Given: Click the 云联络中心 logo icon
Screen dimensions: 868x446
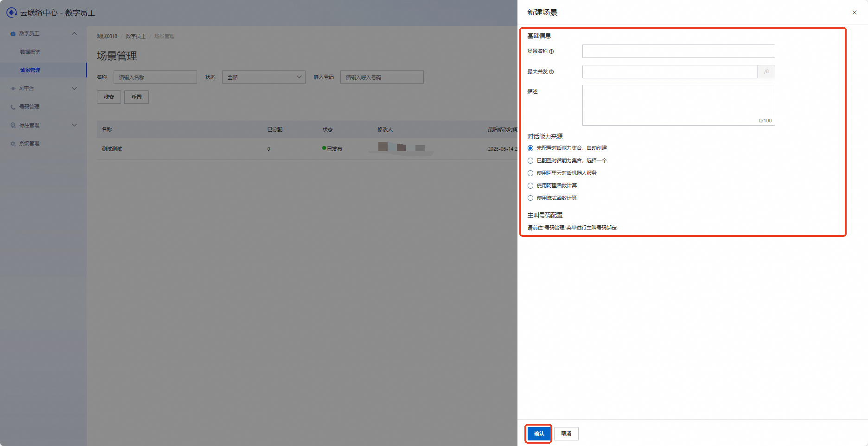Looking at the screenshot, I should (x=12, y=13).
